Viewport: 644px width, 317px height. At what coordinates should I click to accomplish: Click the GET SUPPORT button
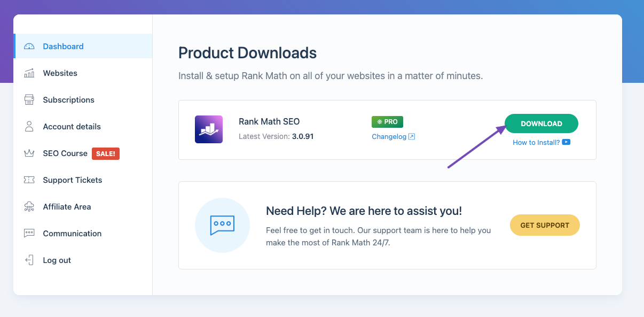tap(545, 225)
